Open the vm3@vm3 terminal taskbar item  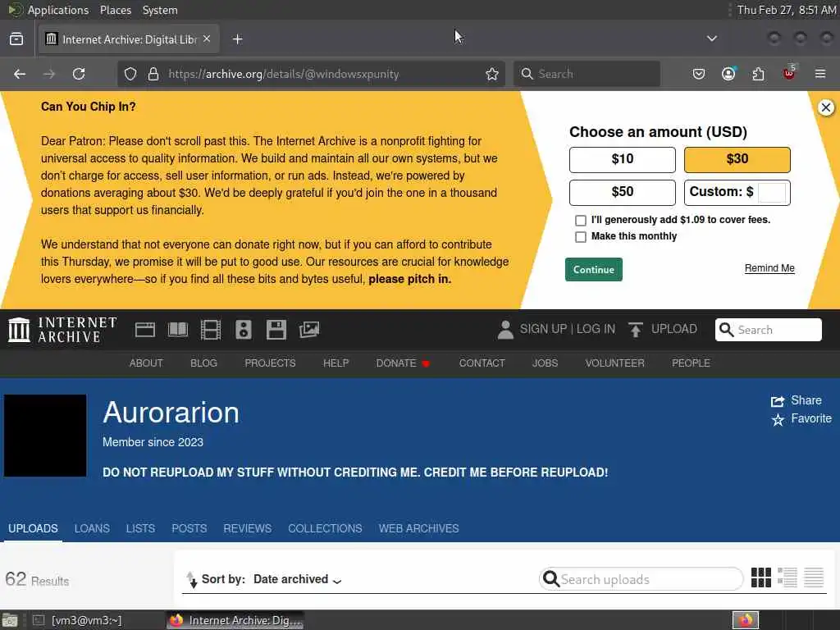tap(78, 620)
